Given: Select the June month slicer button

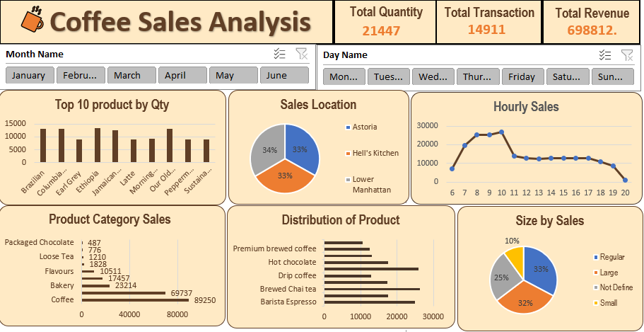Looking at the screenshot, I should 284,76.
